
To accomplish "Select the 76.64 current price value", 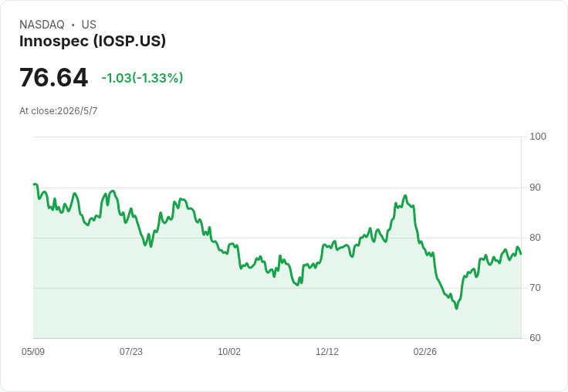I will [53, 77].
